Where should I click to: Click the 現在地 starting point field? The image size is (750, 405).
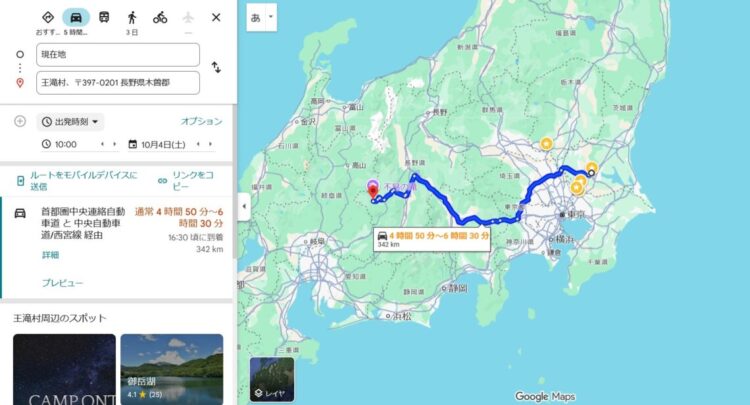(x=118, y=55)
